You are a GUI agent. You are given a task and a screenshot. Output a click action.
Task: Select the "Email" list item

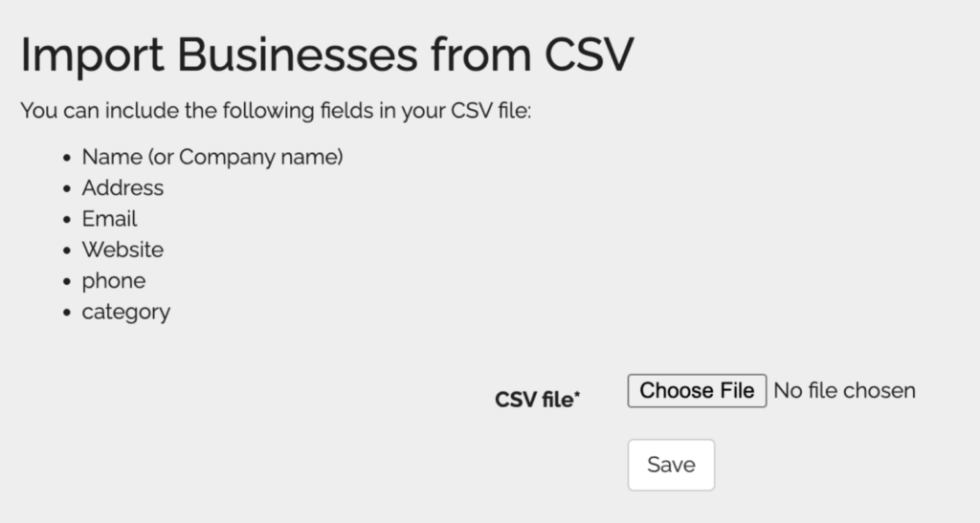click(x=109, y=219)
